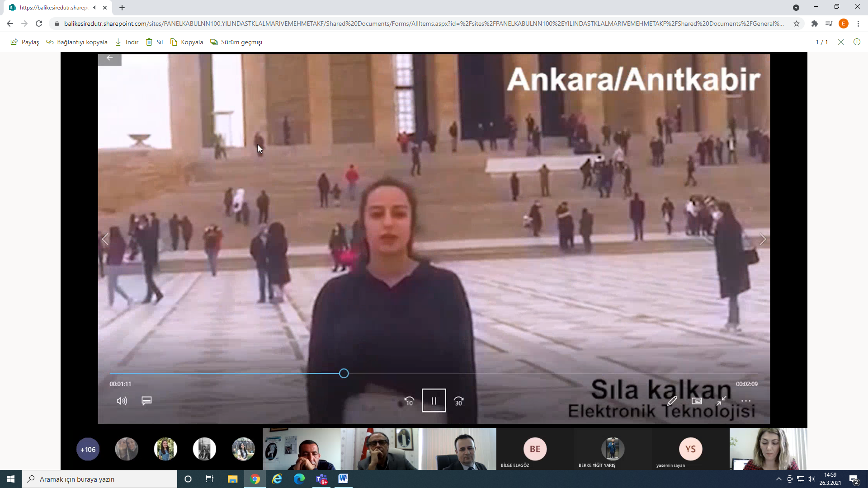Download the file with İndir
The image size is (868, 488).
(x=127, y=42)
